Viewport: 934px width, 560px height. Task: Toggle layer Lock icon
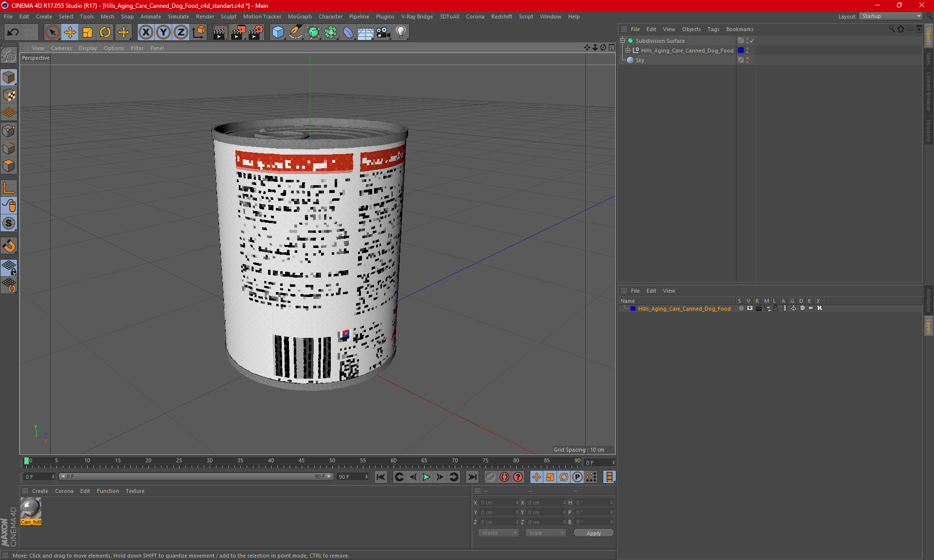click(775, 308)
